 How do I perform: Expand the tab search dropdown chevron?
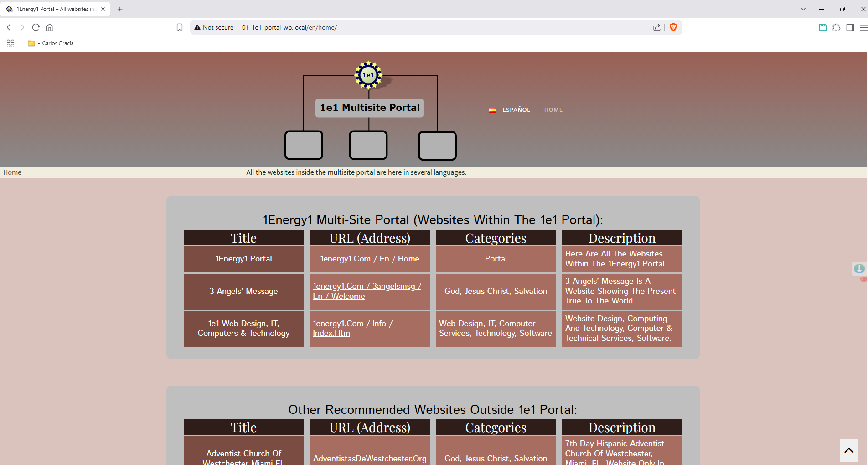point(803,9)
